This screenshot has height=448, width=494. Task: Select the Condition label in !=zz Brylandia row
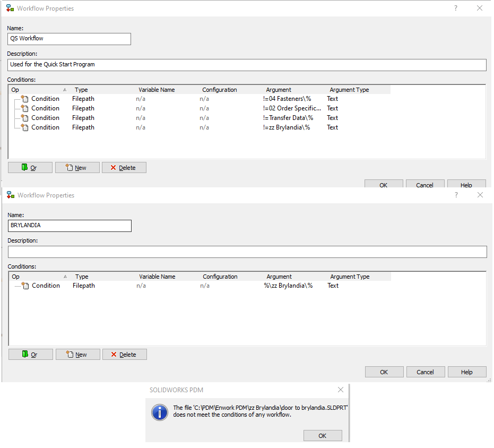(x=46, y=127)
